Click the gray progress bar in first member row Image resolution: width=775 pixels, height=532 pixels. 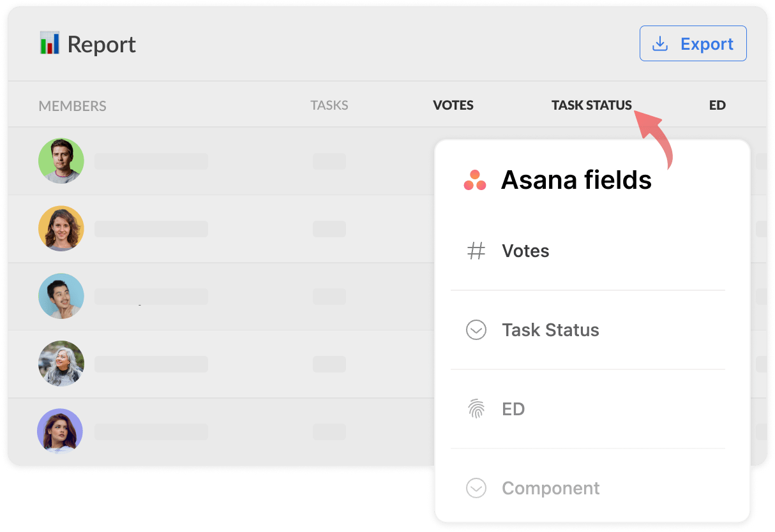(x=151, y=161)
